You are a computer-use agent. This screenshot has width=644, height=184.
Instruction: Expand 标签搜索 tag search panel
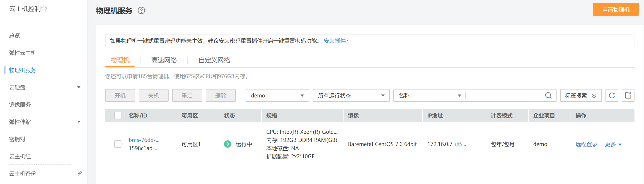(x=581, y=95)
